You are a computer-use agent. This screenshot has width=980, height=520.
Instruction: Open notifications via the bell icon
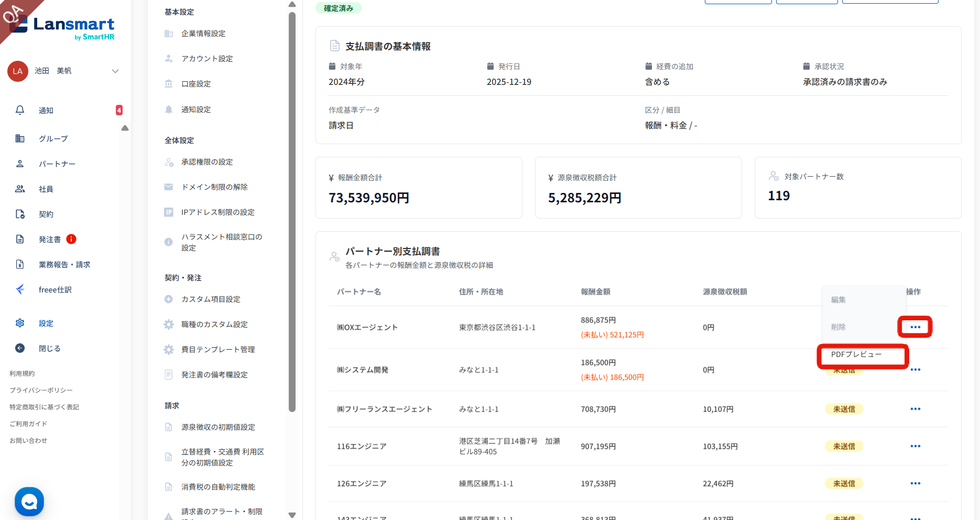pos(20,110)
